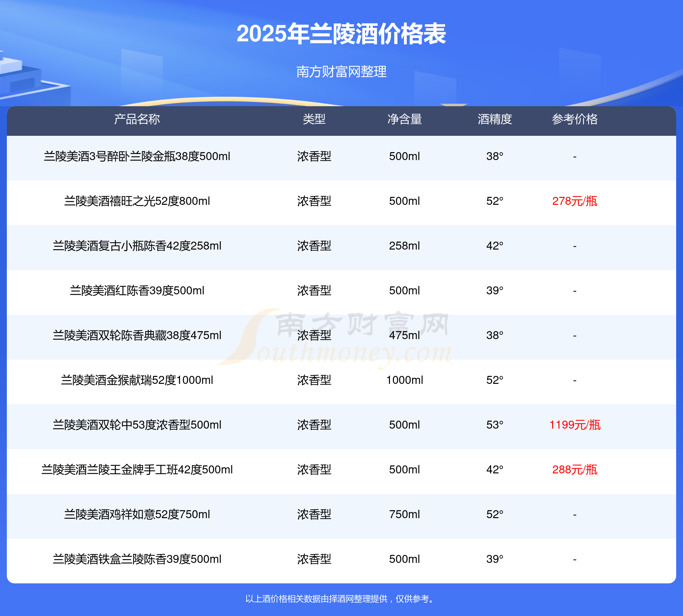Click the net content value "258ml"
This screenshot has width=683, height=616.
(x=404, y=246)
